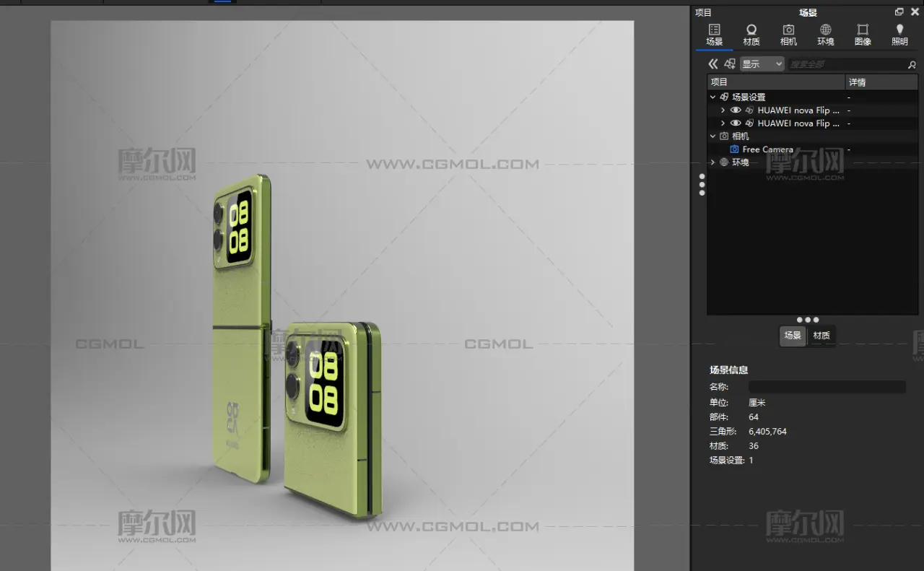Click the 材质 button below the scene tree
The image size is (924, 571).
tap(821, 336)
